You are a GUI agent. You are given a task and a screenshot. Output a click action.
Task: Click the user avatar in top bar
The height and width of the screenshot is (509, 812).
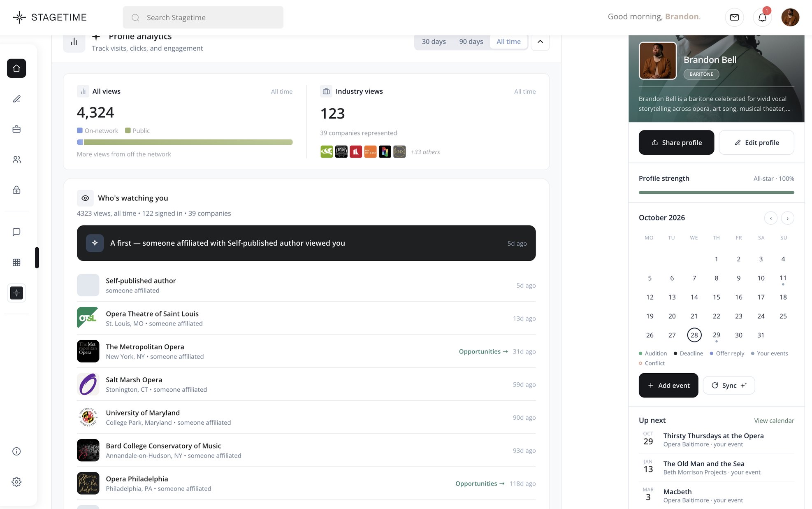click(790, 17)
